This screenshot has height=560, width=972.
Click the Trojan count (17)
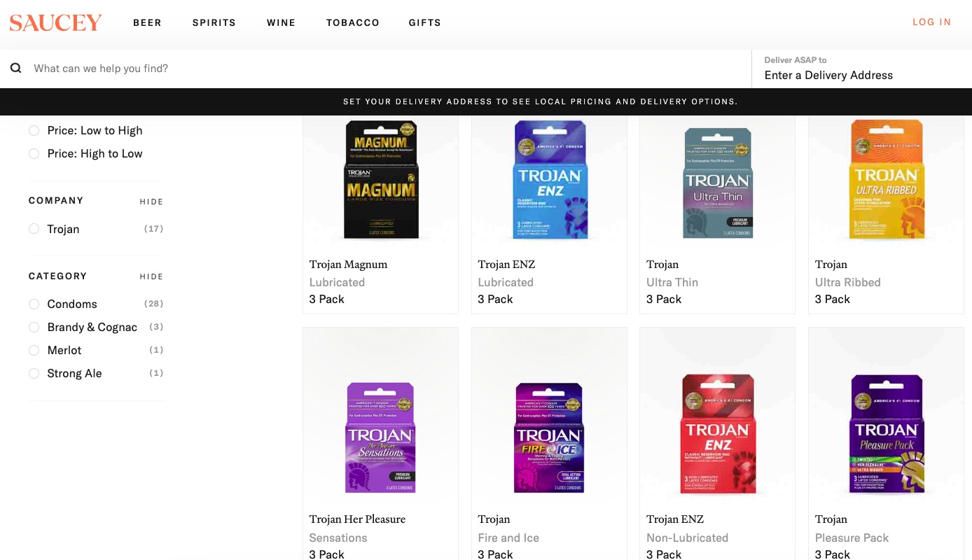tap(154, 229)
